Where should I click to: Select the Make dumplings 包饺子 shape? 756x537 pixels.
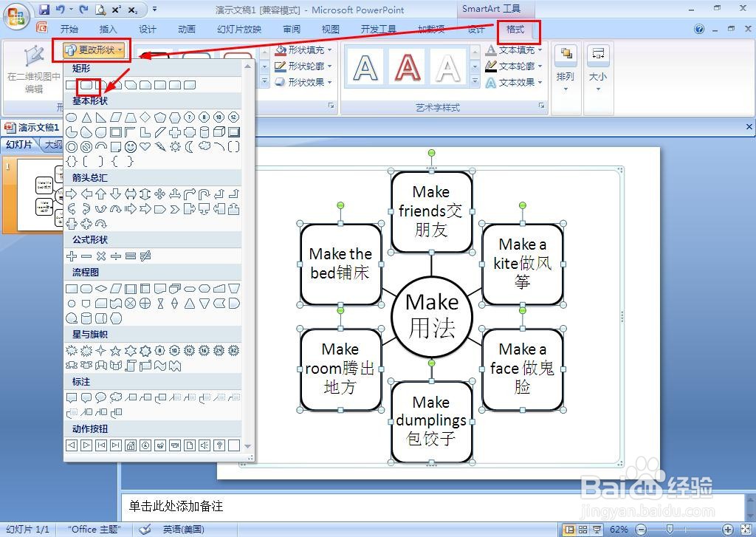tap(431, 421)
